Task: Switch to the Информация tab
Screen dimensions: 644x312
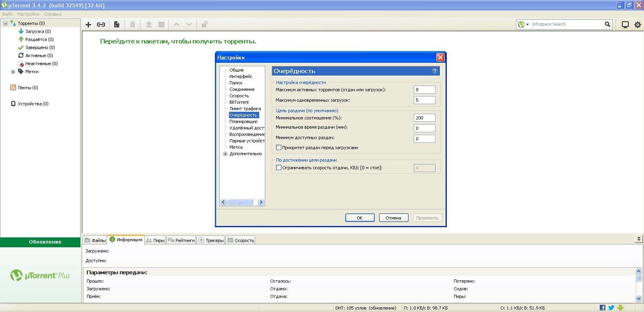Action: point(126,240)
